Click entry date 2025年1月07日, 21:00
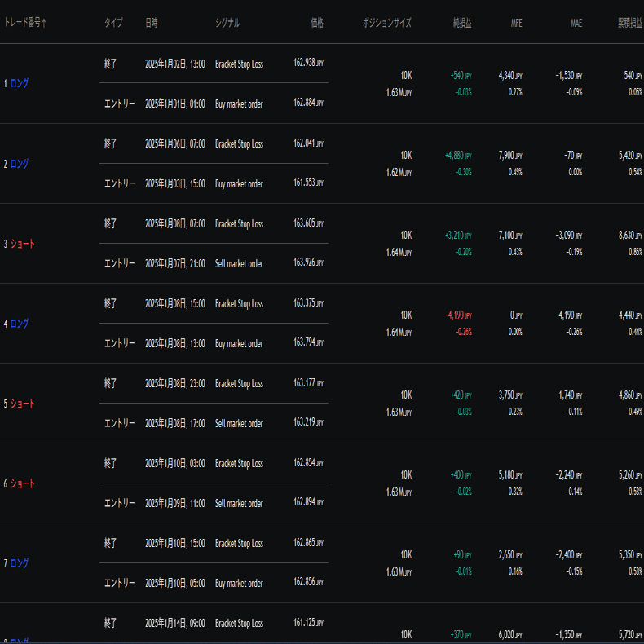 175,263
